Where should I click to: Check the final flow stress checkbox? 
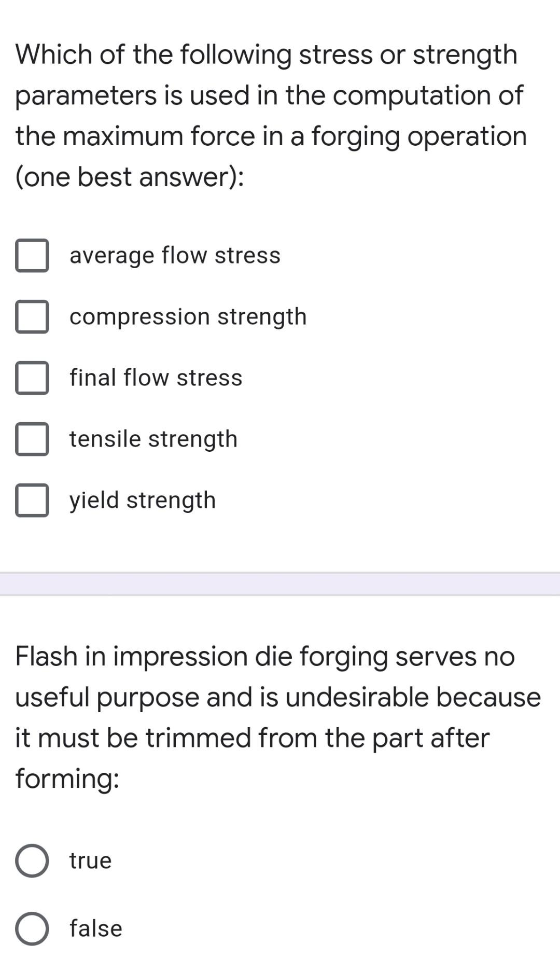32,379
